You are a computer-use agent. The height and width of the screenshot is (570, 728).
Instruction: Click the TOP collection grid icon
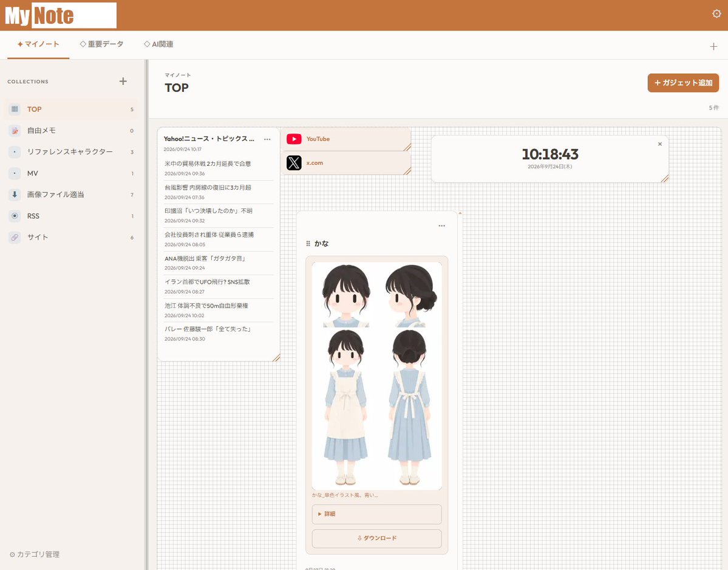point(15,109)
